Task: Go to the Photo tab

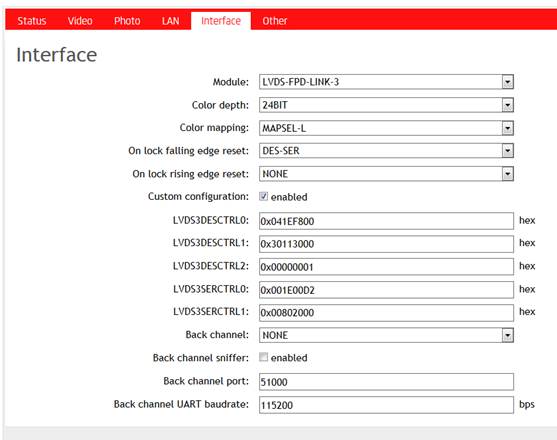Action: point(127,21)
